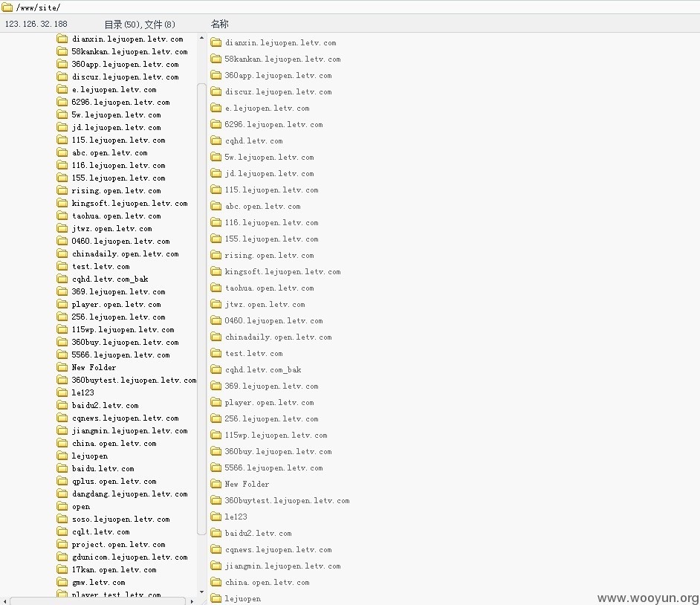Select gdunicom.lejuopen.letv.com in the left tree

click(129, 557)
